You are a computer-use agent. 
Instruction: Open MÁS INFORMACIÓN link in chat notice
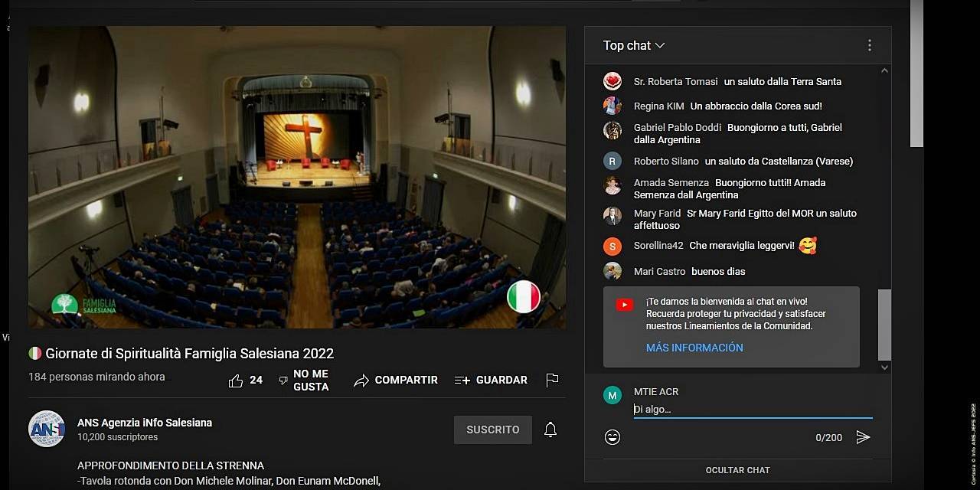pos(694,348)
